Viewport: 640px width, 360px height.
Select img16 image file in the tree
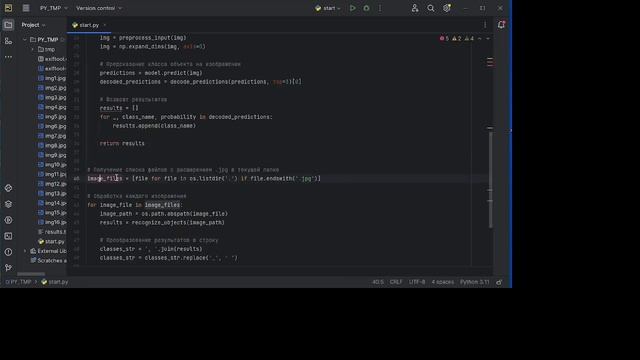click(x=52, y=222)
